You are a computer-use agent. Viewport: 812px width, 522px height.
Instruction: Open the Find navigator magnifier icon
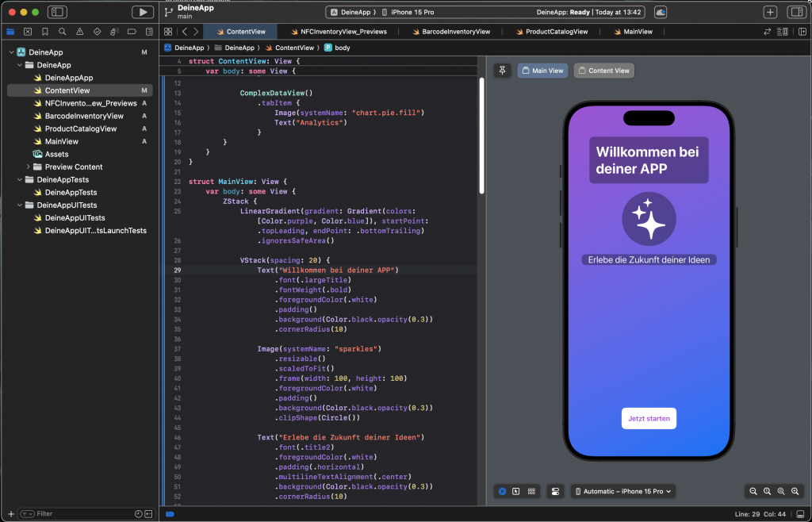(x=62, y=32)
